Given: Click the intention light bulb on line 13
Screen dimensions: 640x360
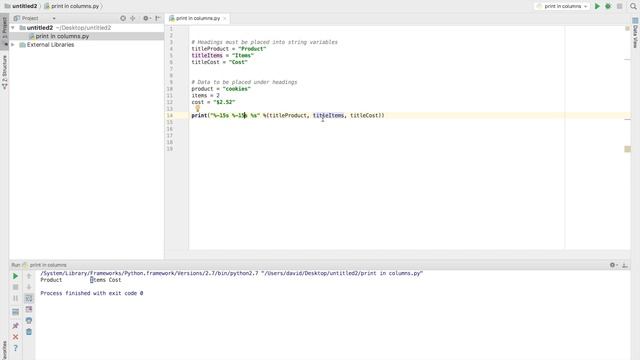Looking at the screenshot, I should tap(198, 109).
